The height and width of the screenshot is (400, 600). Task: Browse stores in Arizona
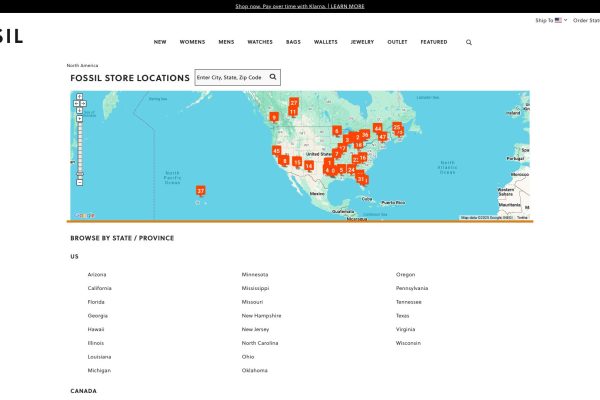click(97, 274)
